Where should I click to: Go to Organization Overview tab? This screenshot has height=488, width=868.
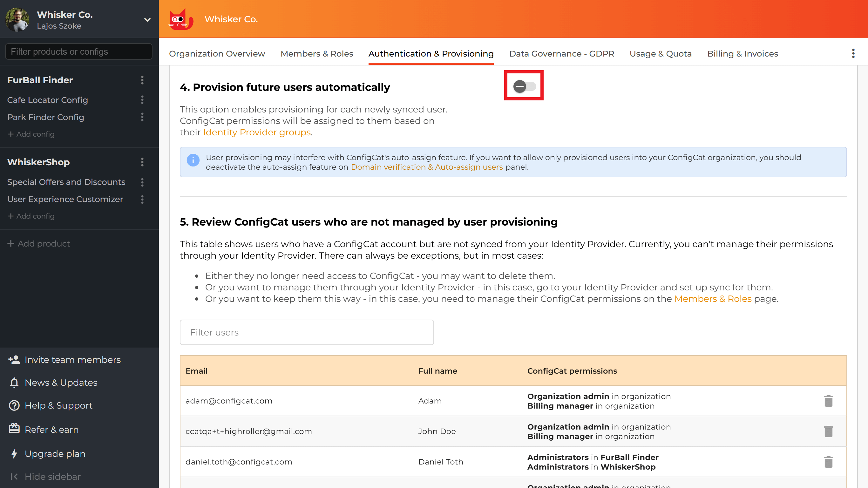pos(217,54)
